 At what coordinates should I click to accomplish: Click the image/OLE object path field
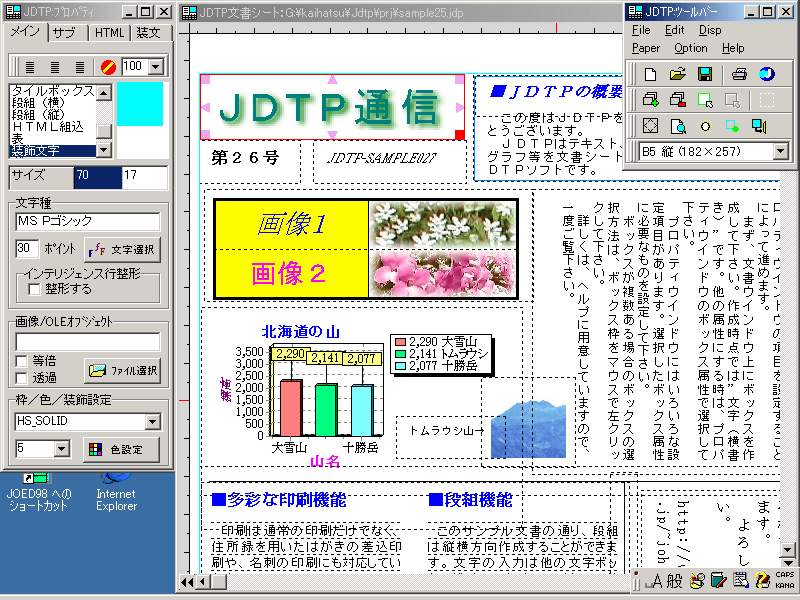pos(87,341)
